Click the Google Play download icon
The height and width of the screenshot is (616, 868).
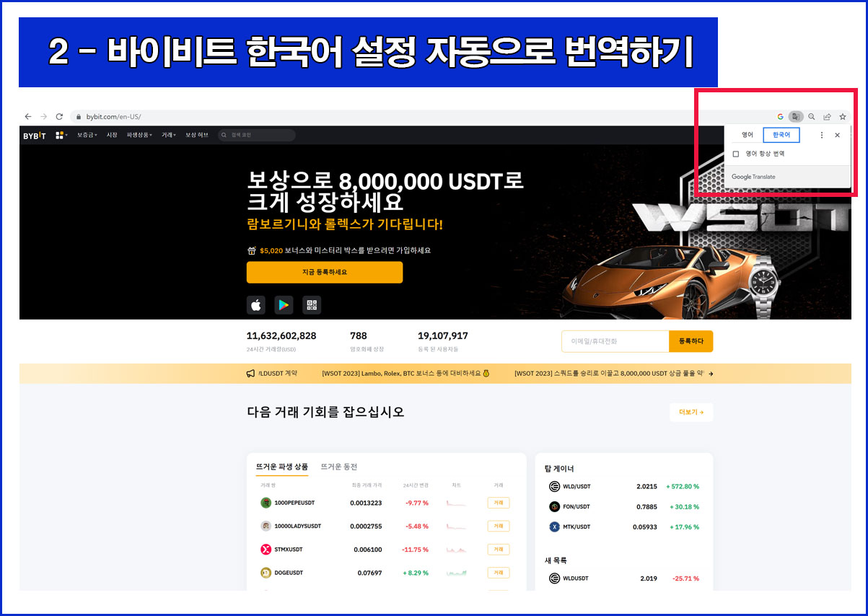pos(284,305)
